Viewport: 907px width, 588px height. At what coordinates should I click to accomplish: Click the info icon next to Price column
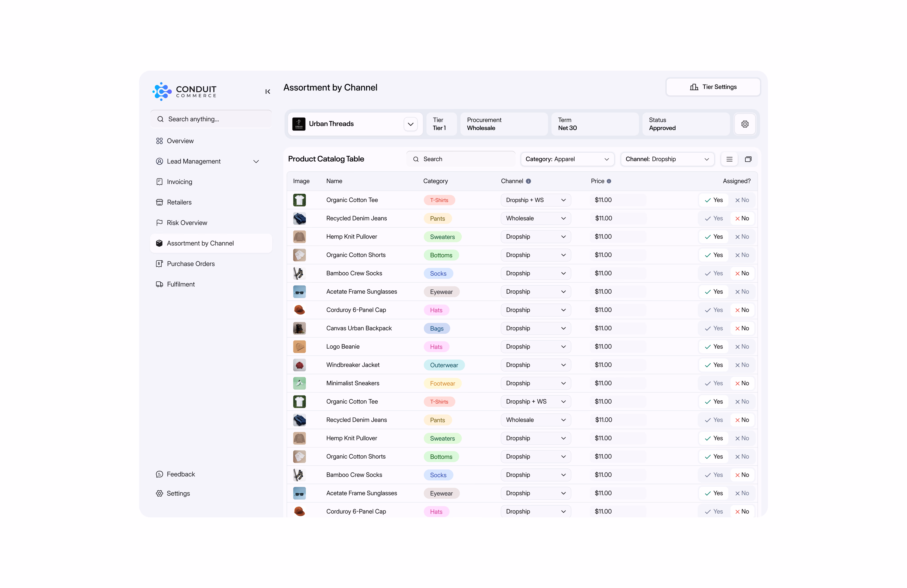coord(609,181)
